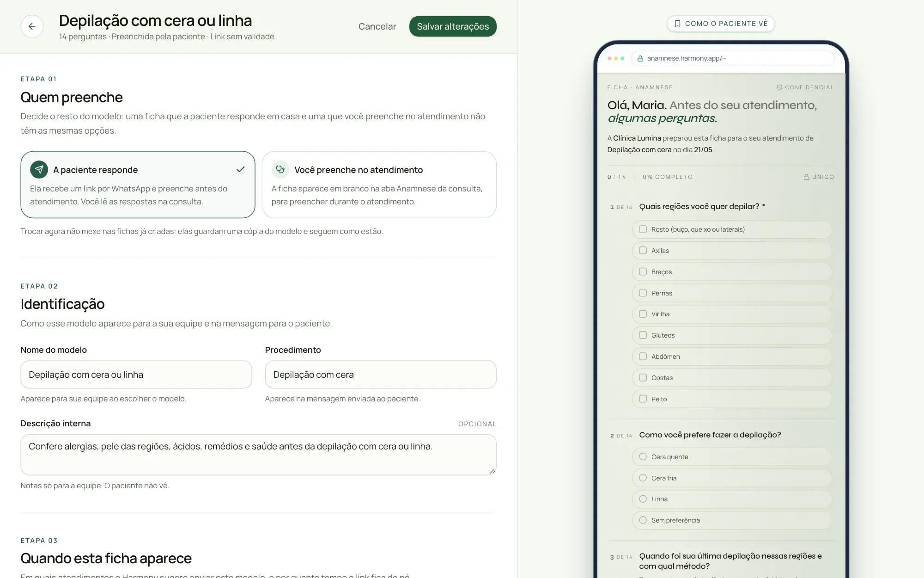Go back using the arrow icon
This screenshot has height=578, width=924.
32,26
